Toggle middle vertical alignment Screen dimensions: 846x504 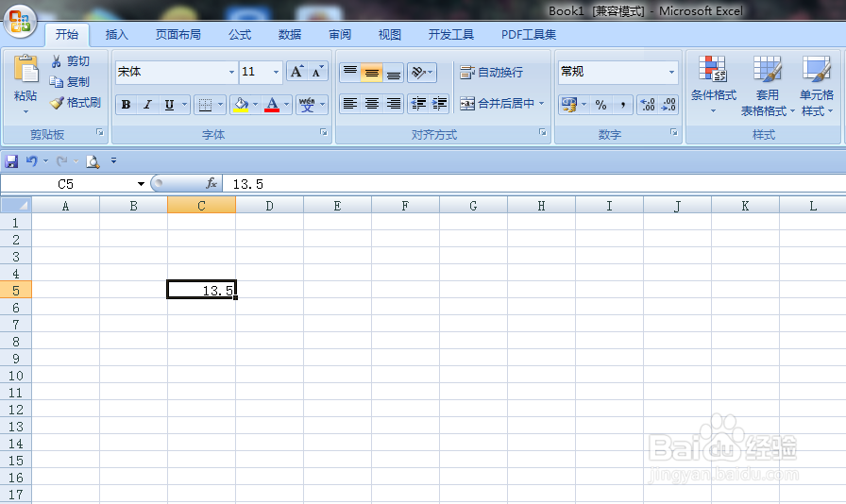372,73
